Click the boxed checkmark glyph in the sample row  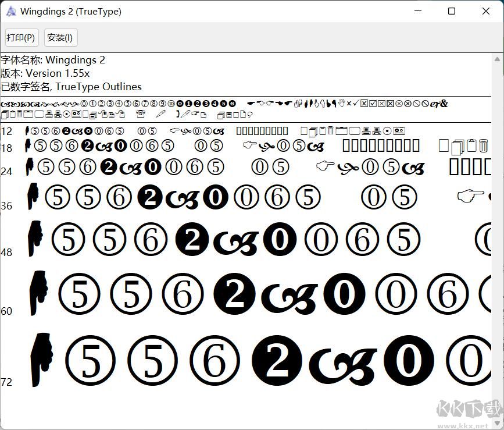[x=373, y=104]
